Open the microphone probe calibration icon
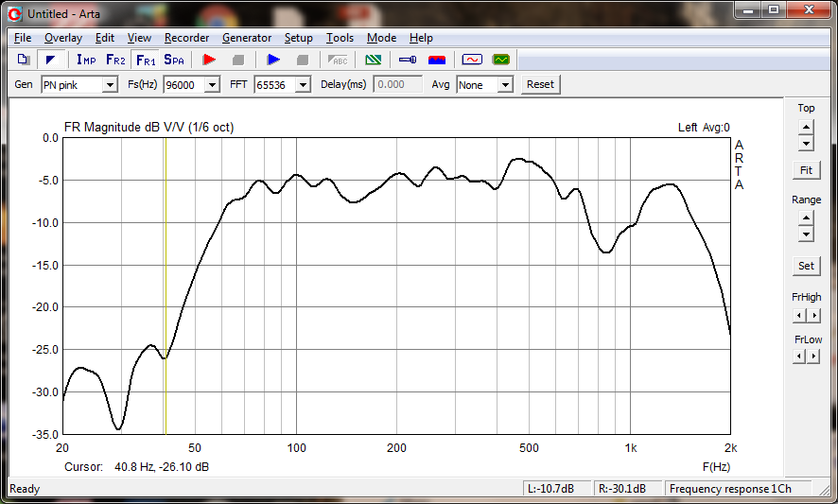This screenshot has width=838, height=504. tap(408, 60)
